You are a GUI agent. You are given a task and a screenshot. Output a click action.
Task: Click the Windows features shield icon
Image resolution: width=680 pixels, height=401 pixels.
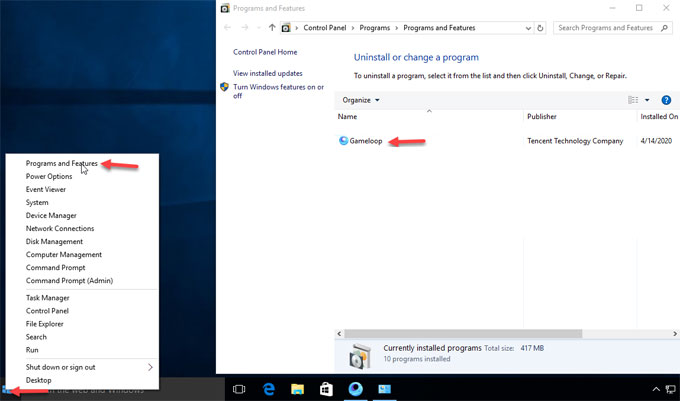tap(224, 87)
